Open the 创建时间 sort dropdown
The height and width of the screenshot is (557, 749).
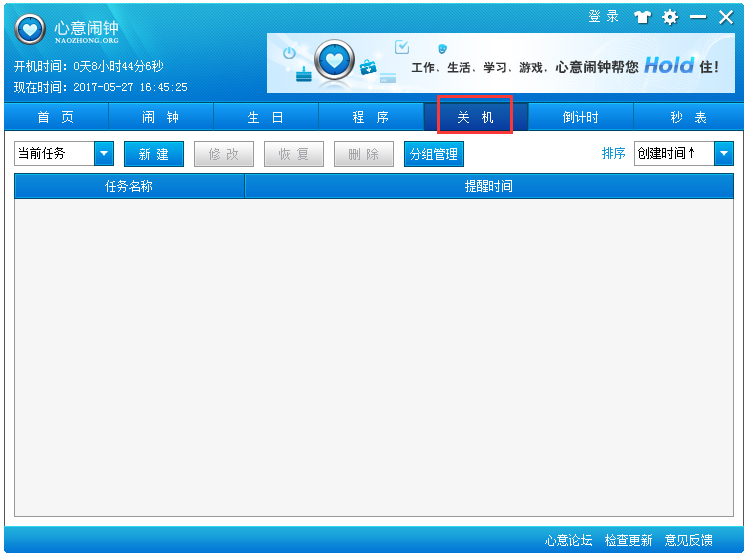[723, 154]
